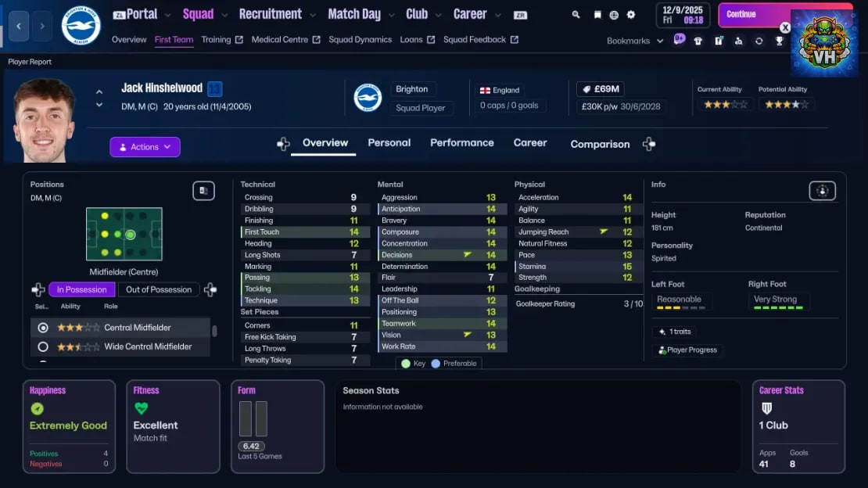Click the plus icon left of In Possession
Screen dimensions: 868x488
[38, 289]
